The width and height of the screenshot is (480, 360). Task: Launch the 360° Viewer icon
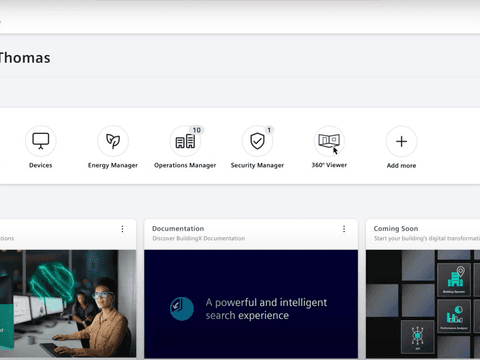click(329, 141)
